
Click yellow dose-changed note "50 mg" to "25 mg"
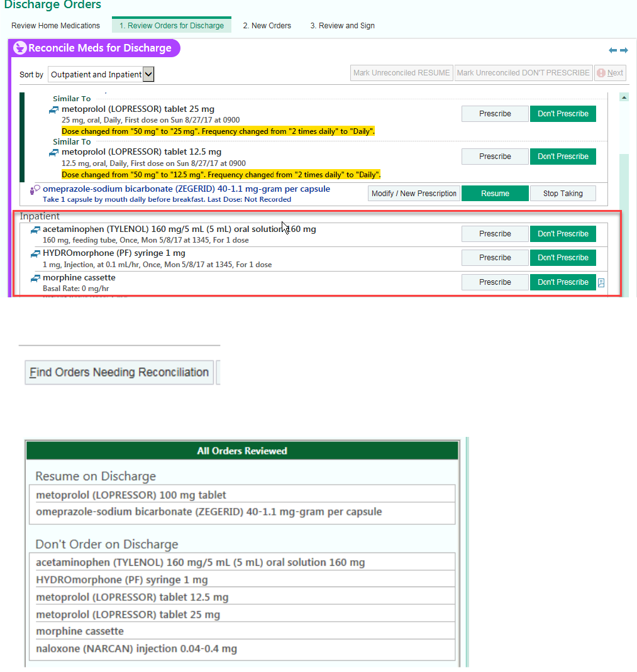coord(218,131)
